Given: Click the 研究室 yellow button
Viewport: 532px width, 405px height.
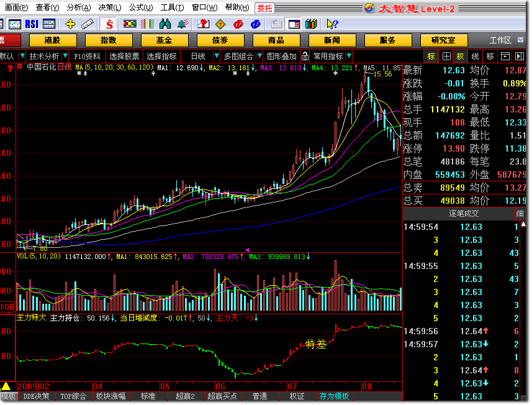Looking at the screenshot, I should tap(444, 40).
